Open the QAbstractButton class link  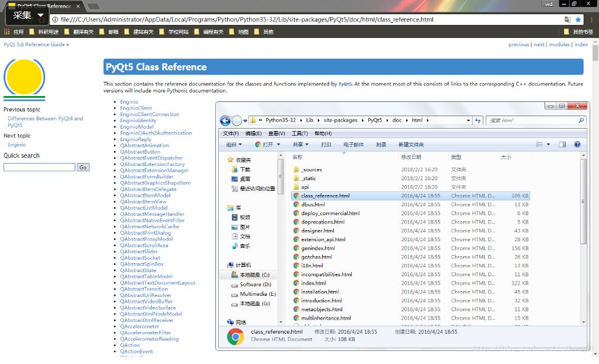click(x=140, y=152)
